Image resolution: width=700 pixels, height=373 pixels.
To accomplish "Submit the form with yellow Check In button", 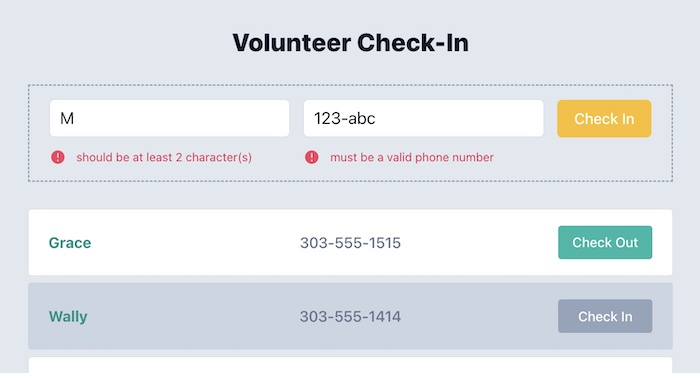I will [604, 119].
